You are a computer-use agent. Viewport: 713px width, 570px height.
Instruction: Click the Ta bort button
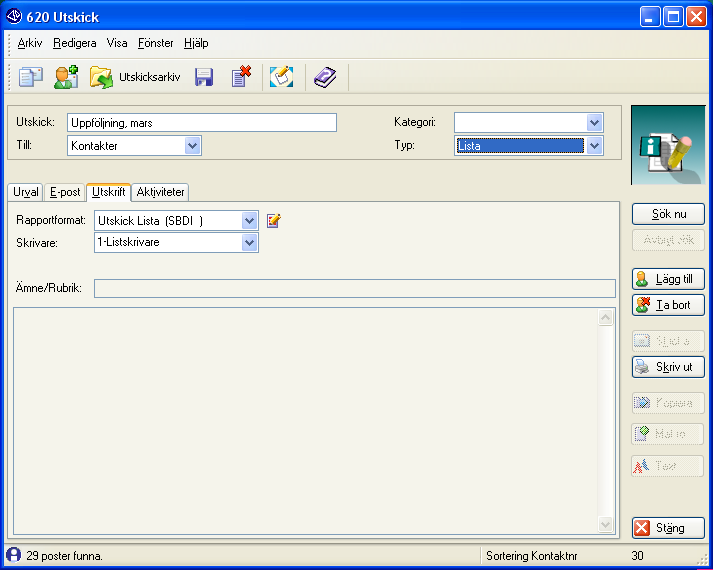(x=668, y=305)
